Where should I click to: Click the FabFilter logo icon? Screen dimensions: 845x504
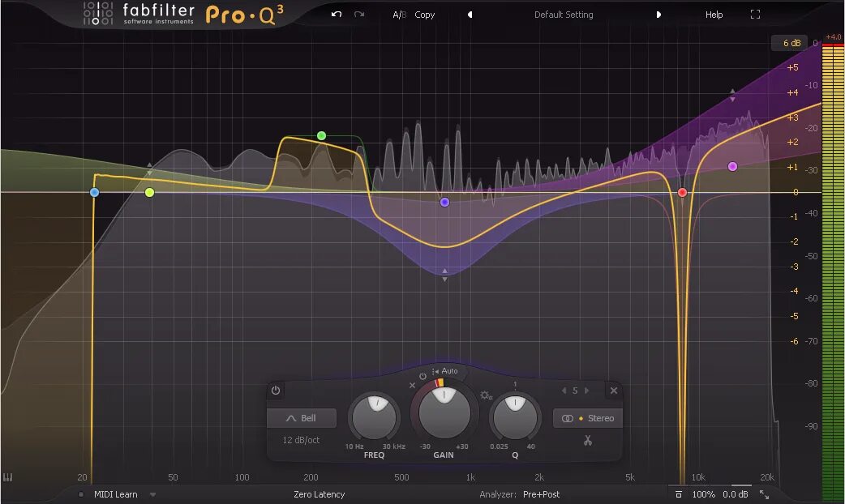pyautogui.click(x=98, y=14)
